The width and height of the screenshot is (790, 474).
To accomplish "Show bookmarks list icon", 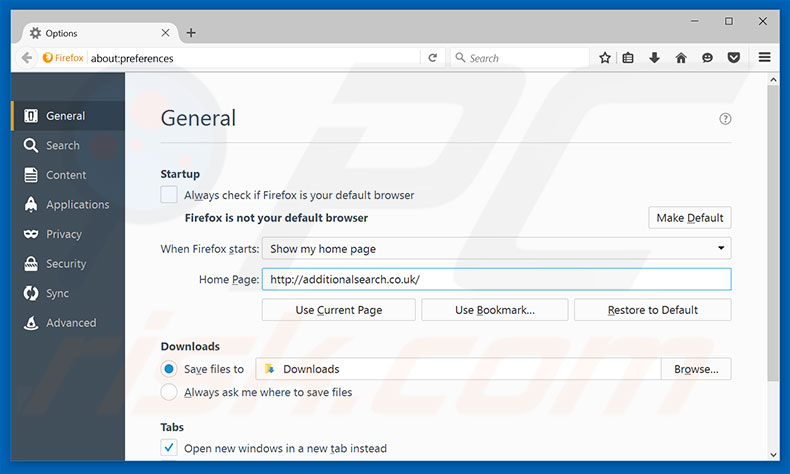I will pyautogui.click(x=628, y=58).
